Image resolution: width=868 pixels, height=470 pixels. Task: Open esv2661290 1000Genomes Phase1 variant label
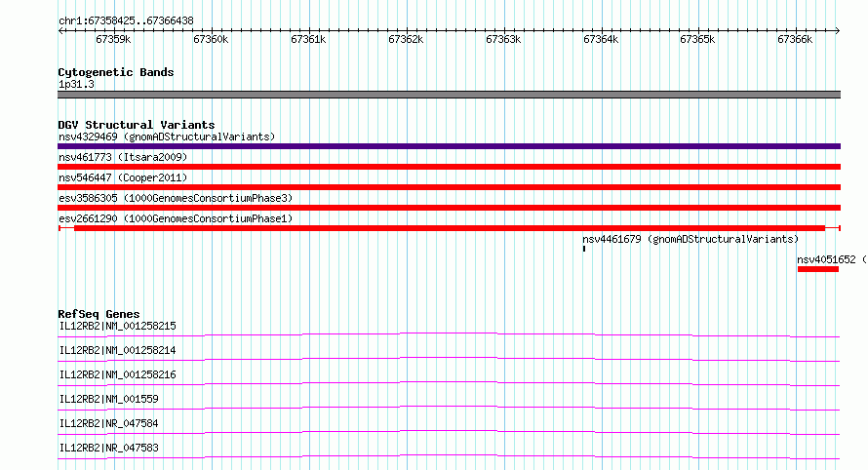tap(176, 218)
